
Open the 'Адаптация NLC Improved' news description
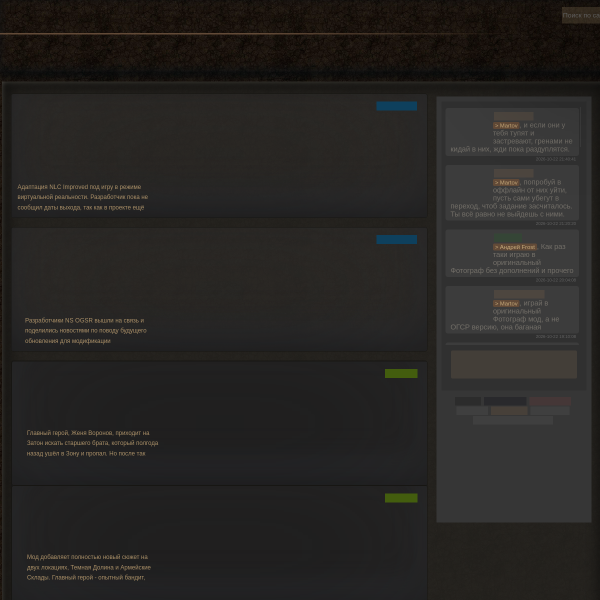click(83, 197)
